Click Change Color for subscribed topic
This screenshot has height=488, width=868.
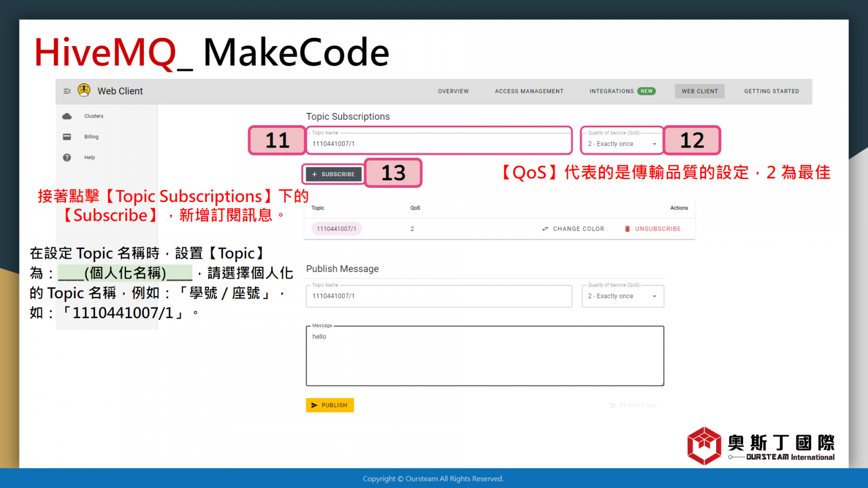point(573,229)
